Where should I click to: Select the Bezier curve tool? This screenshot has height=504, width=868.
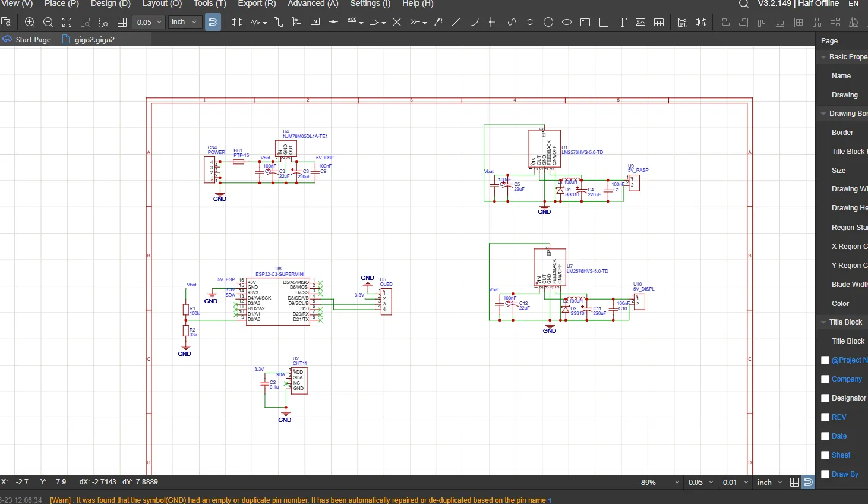point(512,22)
